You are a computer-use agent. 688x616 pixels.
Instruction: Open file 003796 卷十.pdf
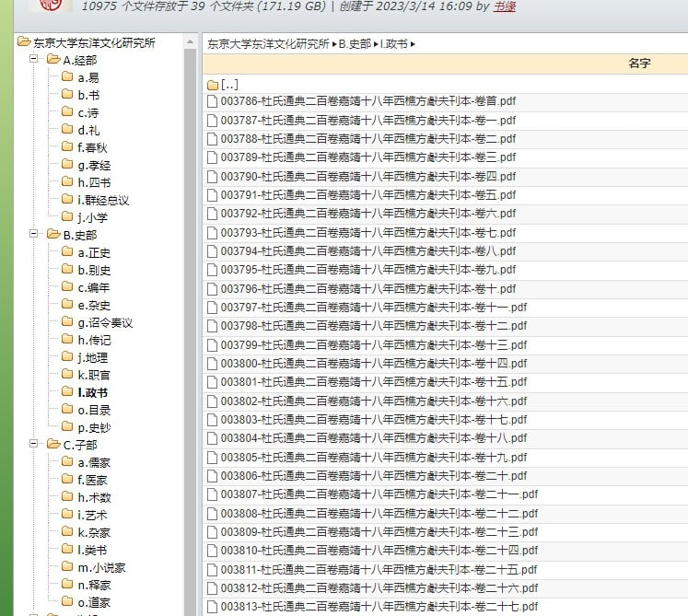tap(368, 289)
